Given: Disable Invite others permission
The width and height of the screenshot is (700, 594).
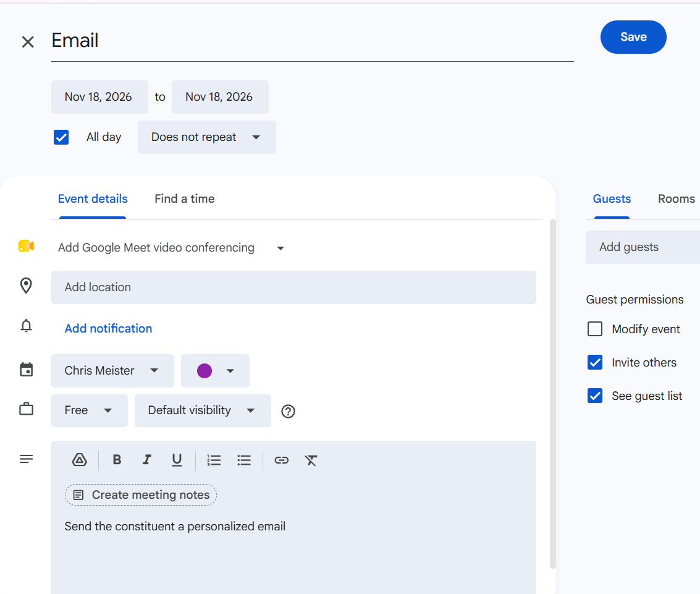Looking at the screenshot, I should click(594, 362).
